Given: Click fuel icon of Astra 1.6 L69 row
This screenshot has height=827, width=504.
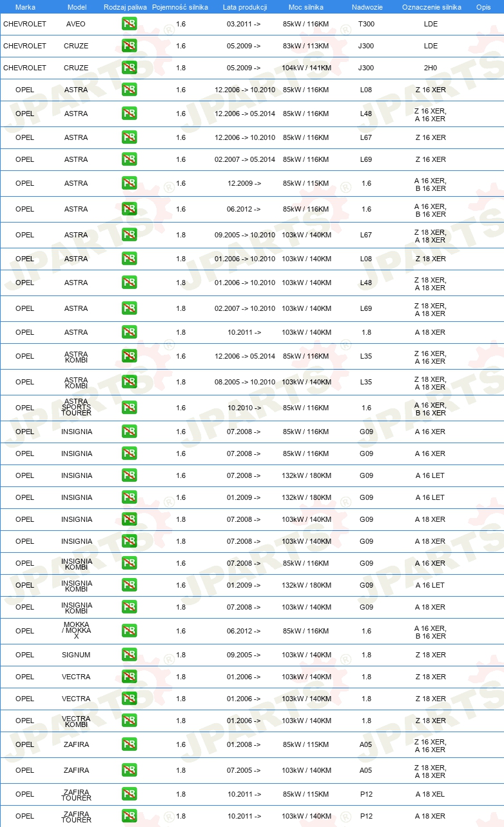Looking at the screenshot, I should [129, 159].
